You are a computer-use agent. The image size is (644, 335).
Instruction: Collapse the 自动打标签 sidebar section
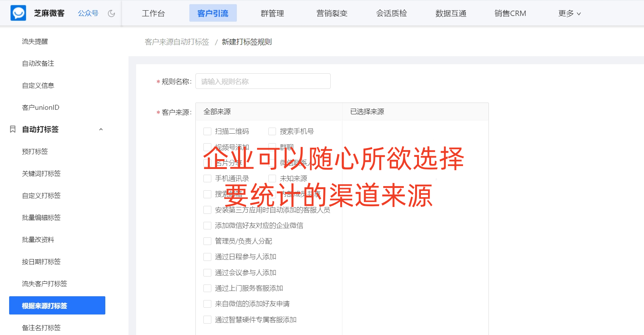(101, 130)
